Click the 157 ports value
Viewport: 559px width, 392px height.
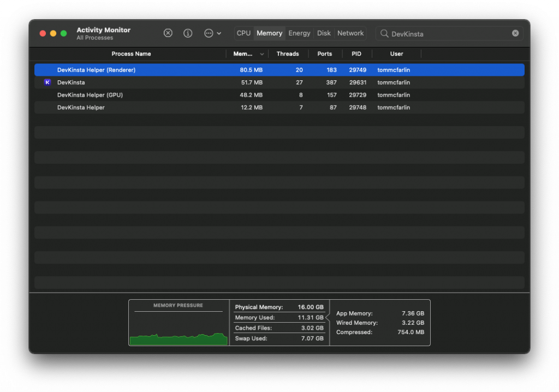[x=331, y=95]
